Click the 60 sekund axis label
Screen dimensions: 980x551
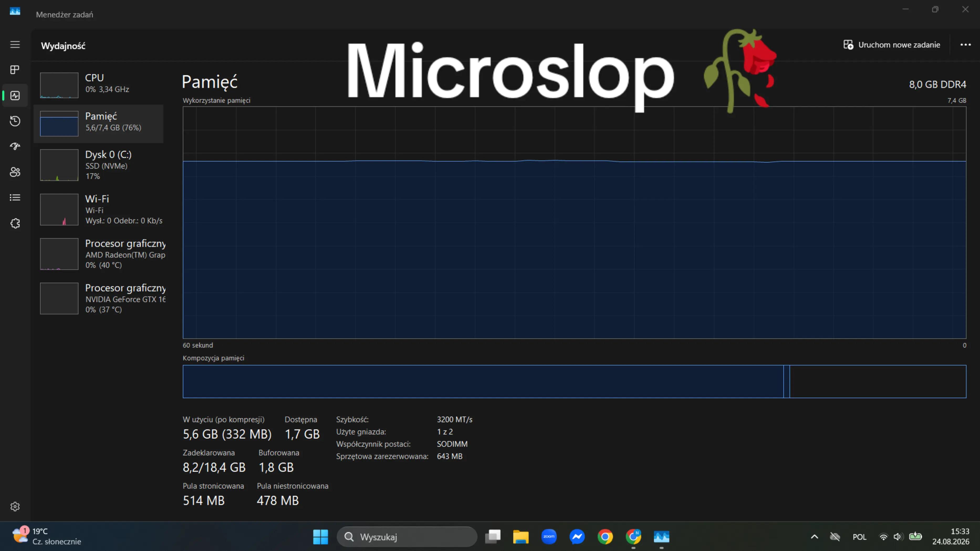[198, 345]
